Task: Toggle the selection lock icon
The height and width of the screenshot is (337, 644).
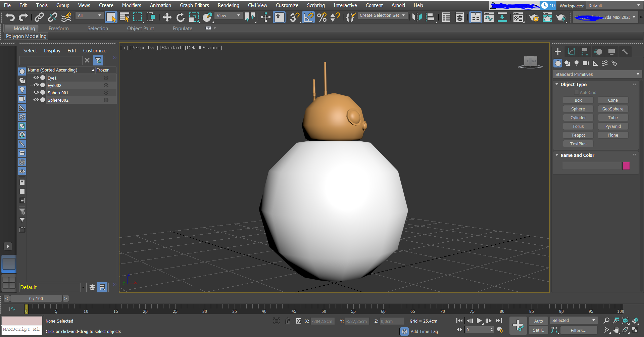Action: pos(288,321)
